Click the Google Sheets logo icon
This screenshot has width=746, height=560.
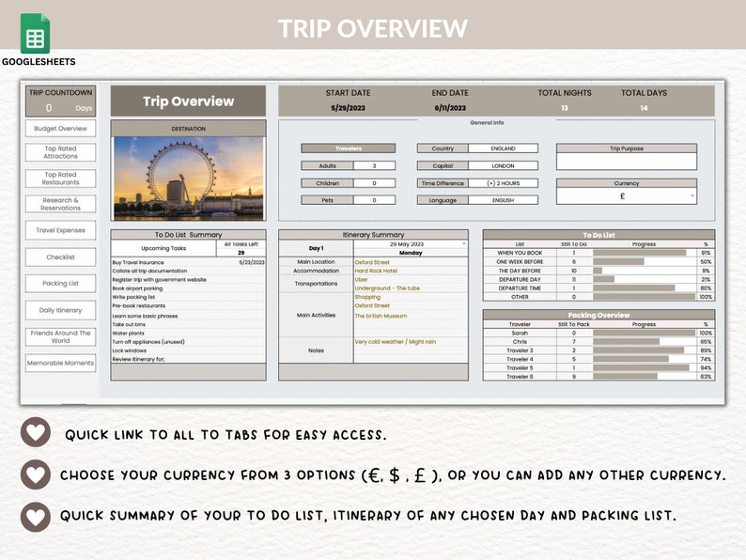[x=36, y=34]
